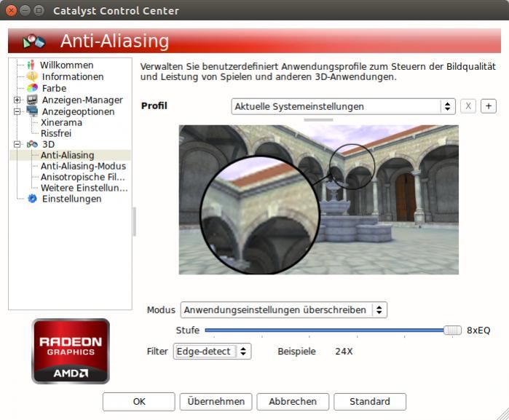Click the 3D shapes icon in tree
Viewport: 509px width, 420px height.
(32, 144)
